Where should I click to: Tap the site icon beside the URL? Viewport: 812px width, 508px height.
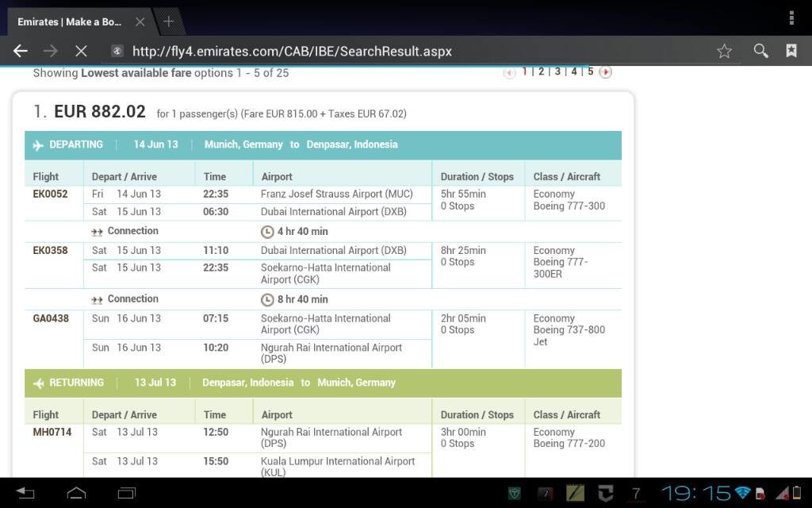coord(117,51)
